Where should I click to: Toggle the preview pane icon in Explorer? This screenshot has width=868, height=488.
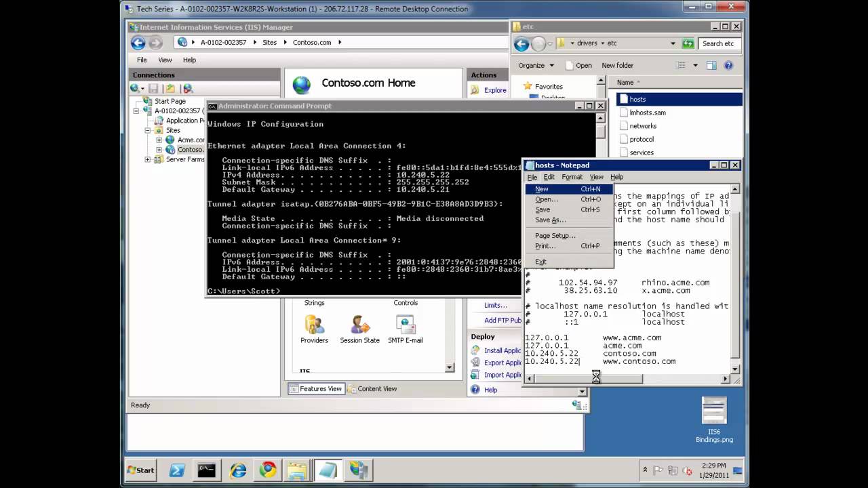click(711, 65)
